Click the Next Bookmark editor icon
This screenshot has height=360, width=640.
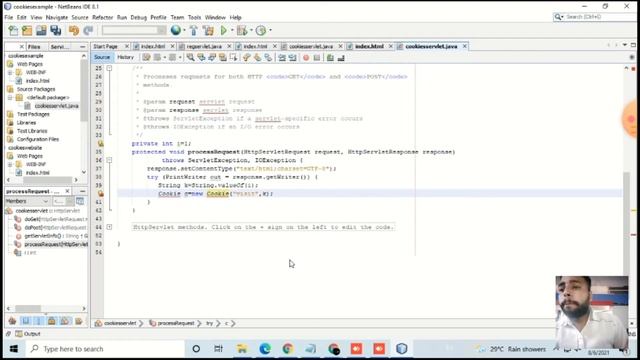point(257,58)
